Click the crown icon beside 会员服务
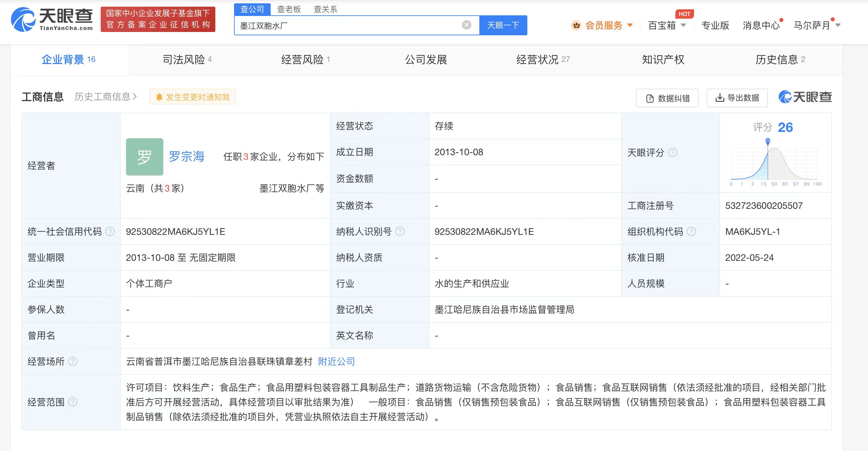This screenshot has width=868, height=451. click(x=577, y=25)
